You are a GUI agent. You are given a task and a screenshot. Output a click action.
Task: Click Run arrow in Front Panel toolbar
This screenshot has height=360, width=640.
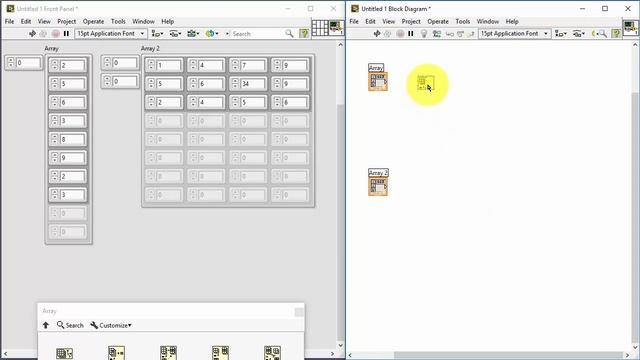click(32, 33)
